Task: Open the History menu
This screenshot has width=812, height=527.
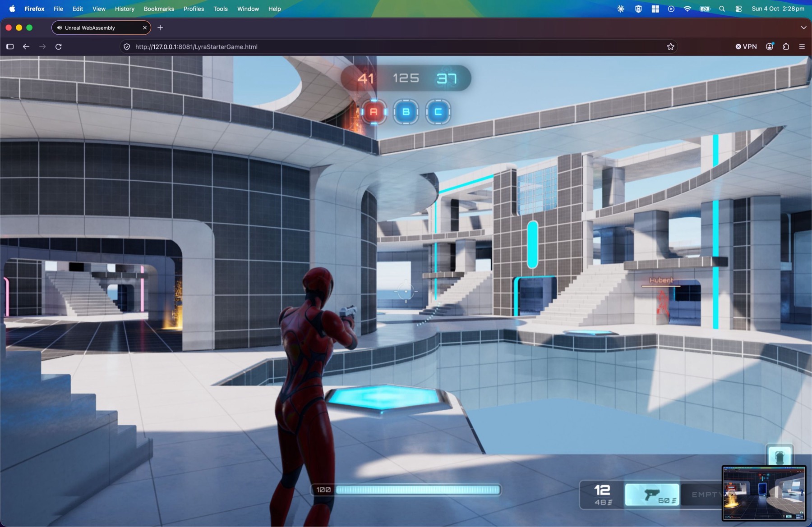Action: 125,9
